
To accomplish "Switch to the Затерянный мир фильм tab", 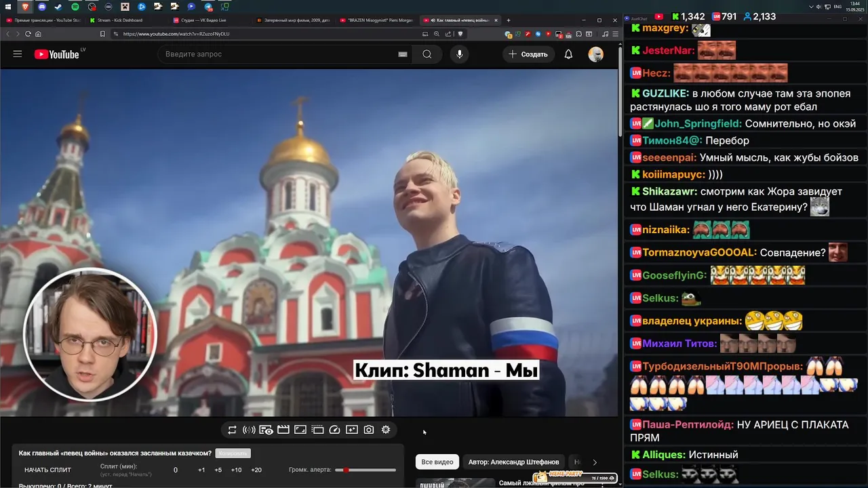I will tap(293, 20).
